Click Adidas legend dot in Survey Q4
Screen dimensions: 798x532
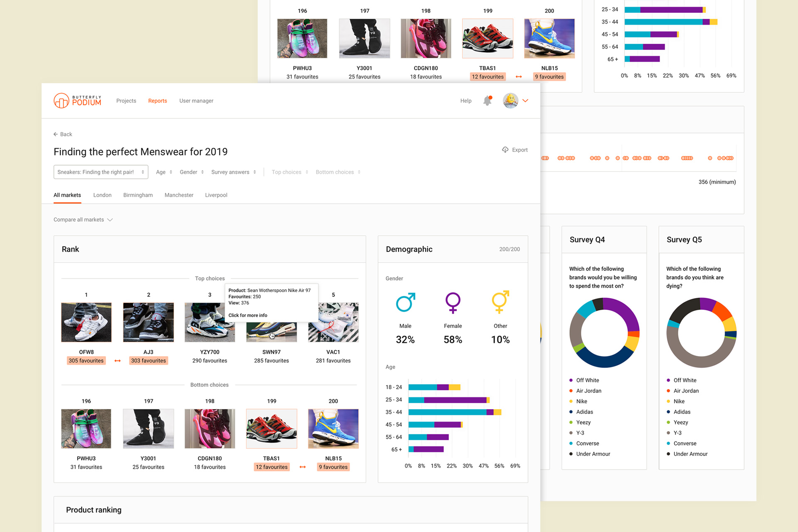click(571, 412)
